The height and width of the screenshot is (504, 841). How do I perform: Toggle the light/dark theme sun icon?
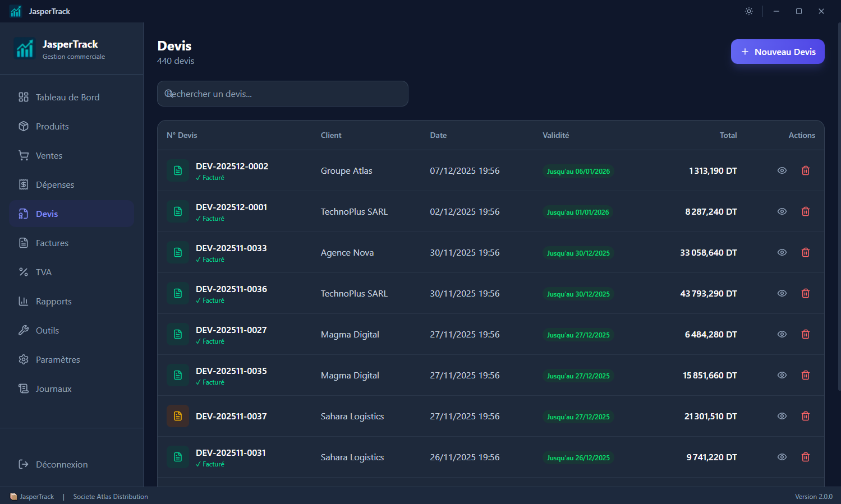pyautogui.click(x=749, y=11)
